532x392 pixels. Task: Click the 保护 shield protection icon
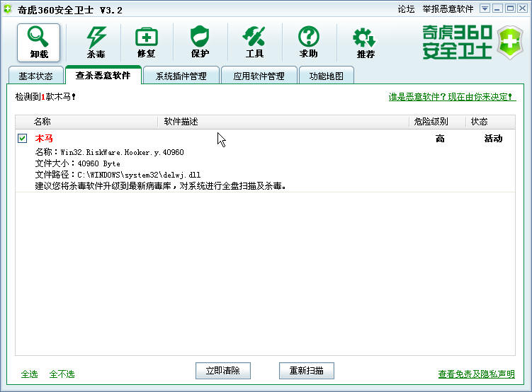click(200, 42)
